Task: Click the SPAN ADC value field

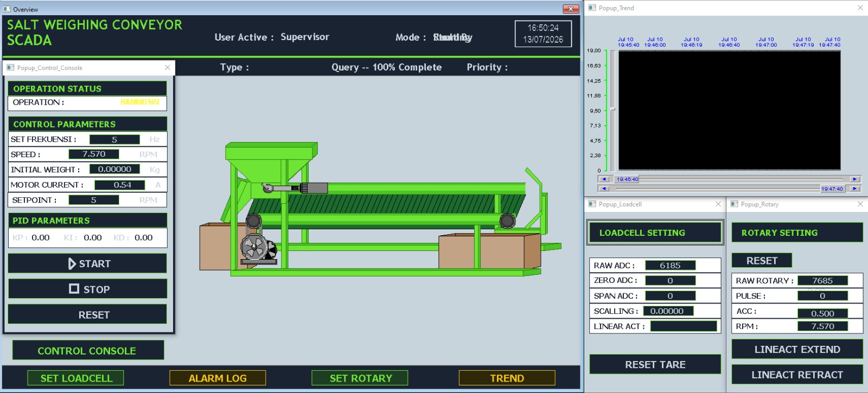Action: tap(670, 295)
